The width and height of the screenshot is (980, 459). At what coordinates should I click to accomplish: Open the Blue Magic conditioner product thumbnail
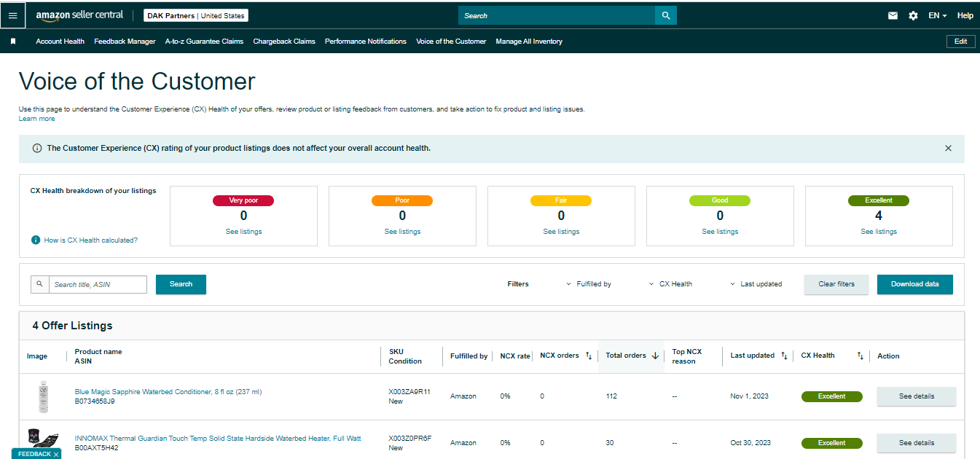(x=43, y=397)
